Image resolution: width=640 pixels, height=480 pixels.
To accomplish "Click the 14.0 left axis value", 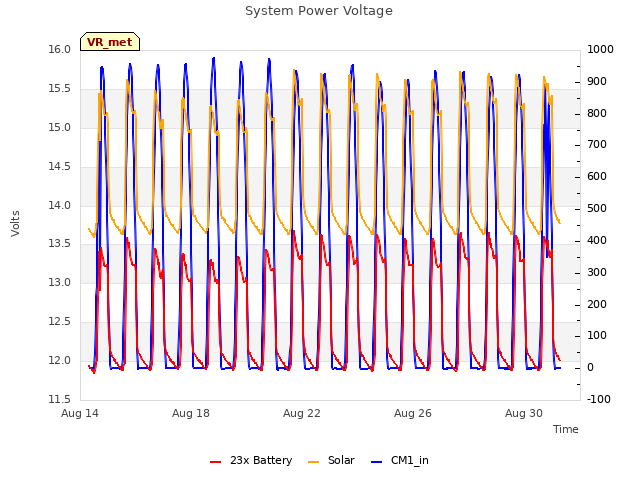I will click(60, 205).
